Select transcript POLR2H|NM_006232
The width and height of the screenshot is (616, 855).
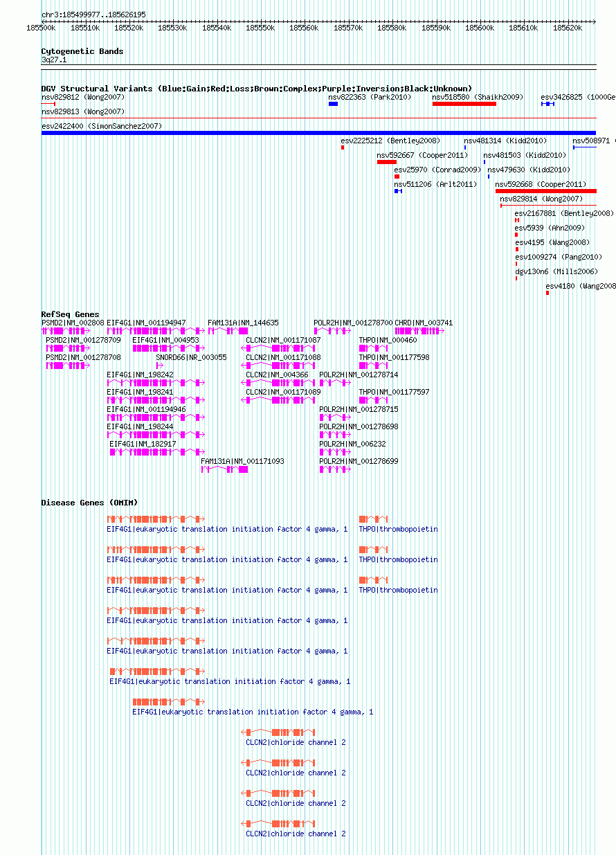[352, 444]
